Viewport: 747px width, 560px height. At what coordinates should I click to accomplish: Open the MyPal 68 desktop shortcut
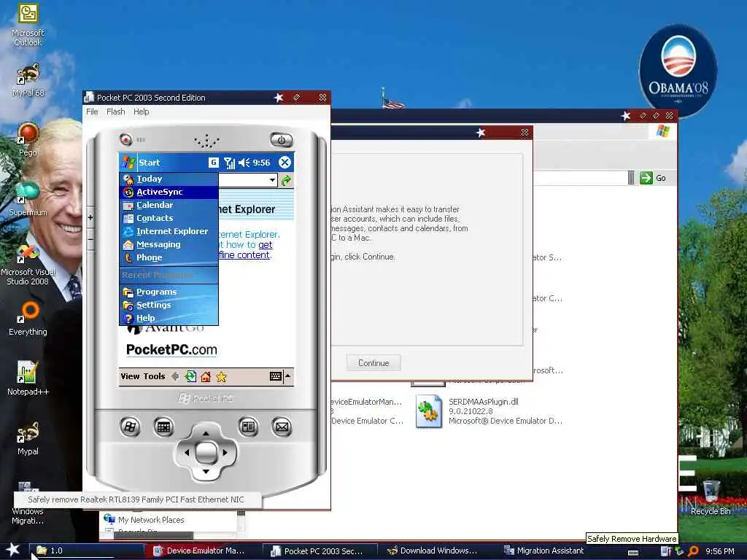click(28, 80)
